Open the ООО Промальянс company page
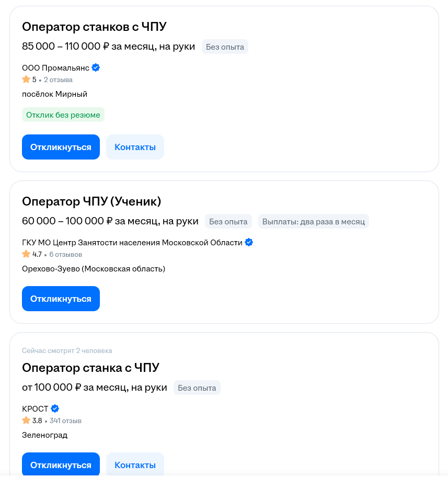 [55, 67]
